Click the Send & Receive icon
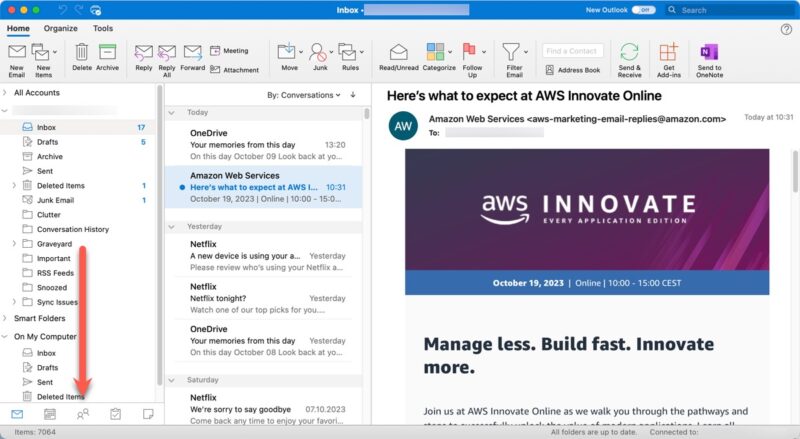 click(629, 55)
